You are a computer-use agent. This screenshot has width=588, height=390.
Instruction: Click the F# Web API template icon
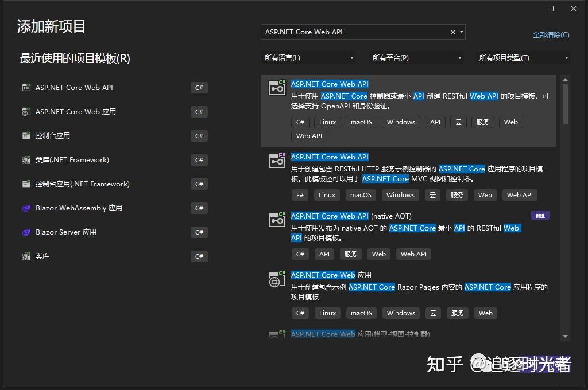pos(277,162)
